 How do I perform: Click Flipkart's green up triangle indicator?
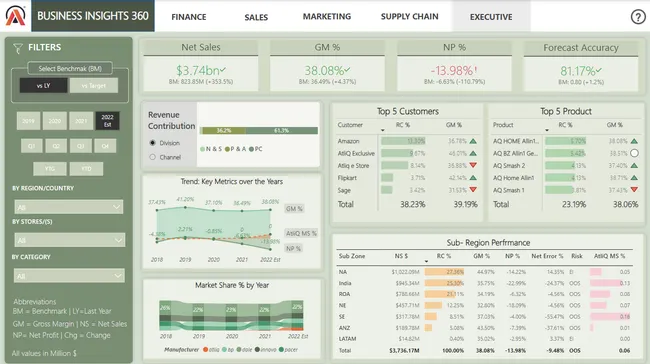point(473,178)
